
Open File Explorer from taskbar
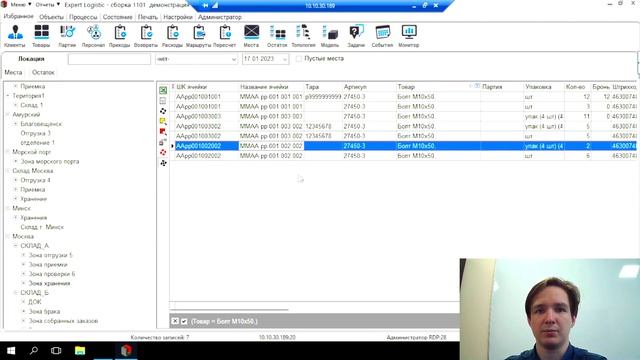tap(80, 351)
